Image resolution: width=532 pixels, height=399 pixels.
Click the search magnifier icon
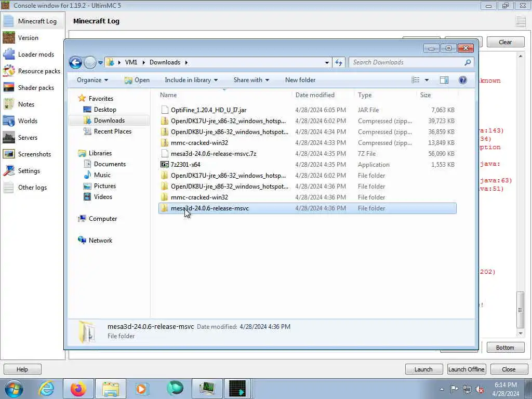(x=468, y=62)
